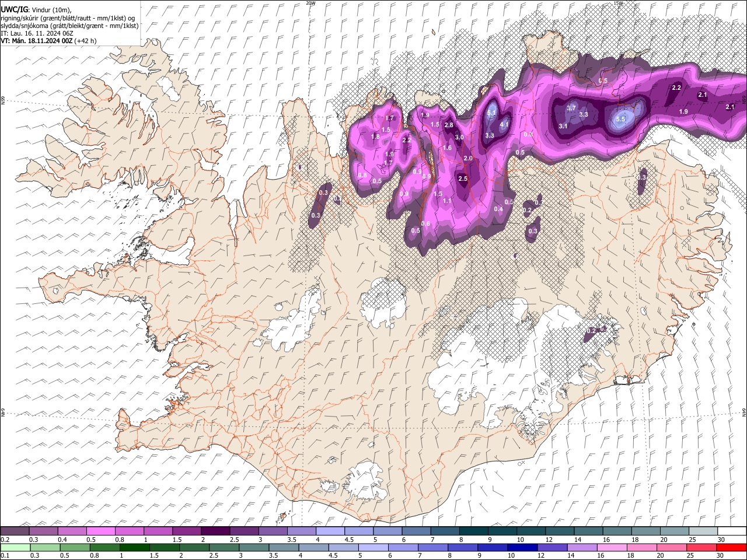Click the 15W longitude label at top
The height and width of the screenshot is (560, 747).
[x=618, y=3]
